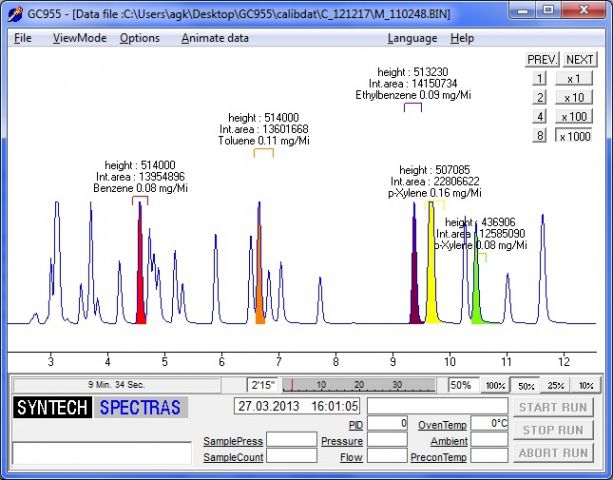The width and height of the screenshot is (613, 480).
Task: Set zoom to 50% button
Action: (525, 386)
